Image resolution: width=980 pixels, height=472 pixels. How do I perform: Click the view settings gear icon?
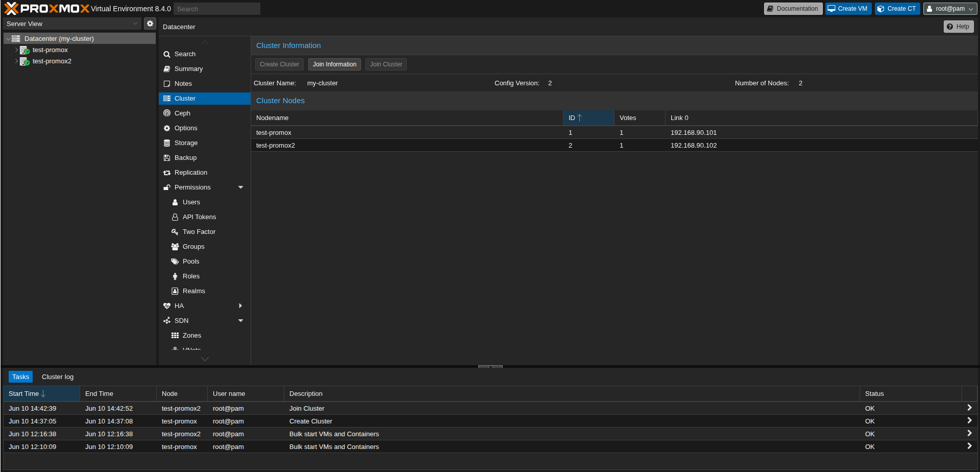(150, 23)
